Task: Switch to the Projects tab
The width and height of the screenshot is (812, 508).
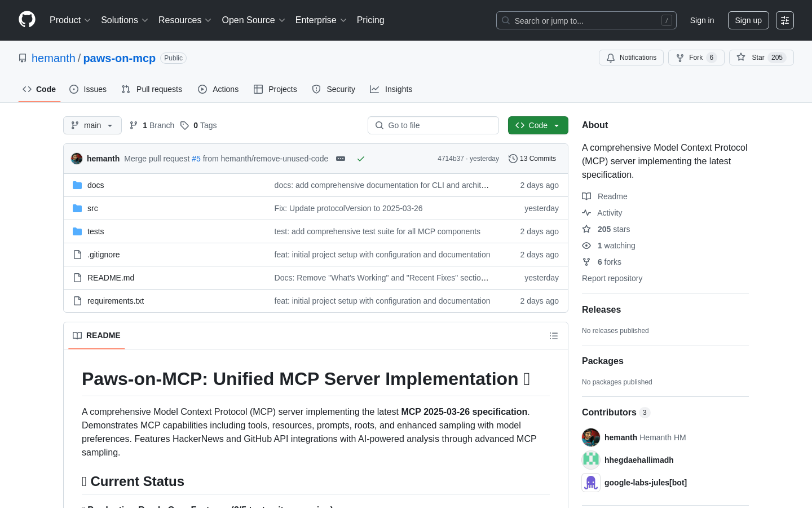Action: pyautogui.click(x=275, y=89)
